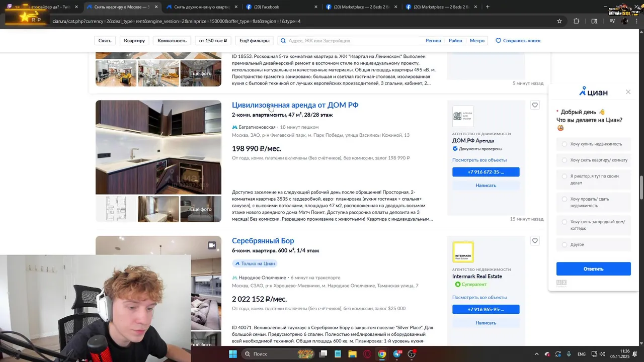Screen dimensions: 644x362
Task: Open OBS Studio from the taskbar
Action: [412, 354]
